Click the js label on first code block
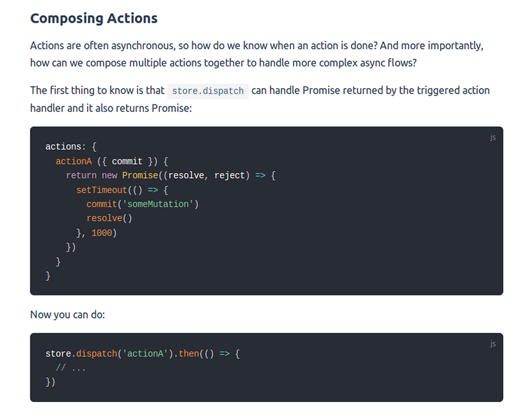The image size is (516, 412). pyautogui.click(x=493, y=137)
